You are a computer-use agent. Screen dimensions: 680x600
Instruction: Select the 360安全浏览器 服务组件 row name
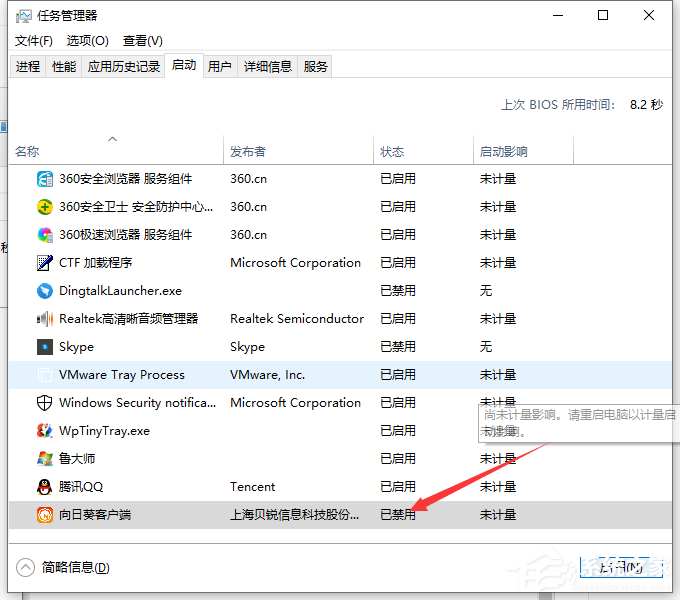(125, 179)
